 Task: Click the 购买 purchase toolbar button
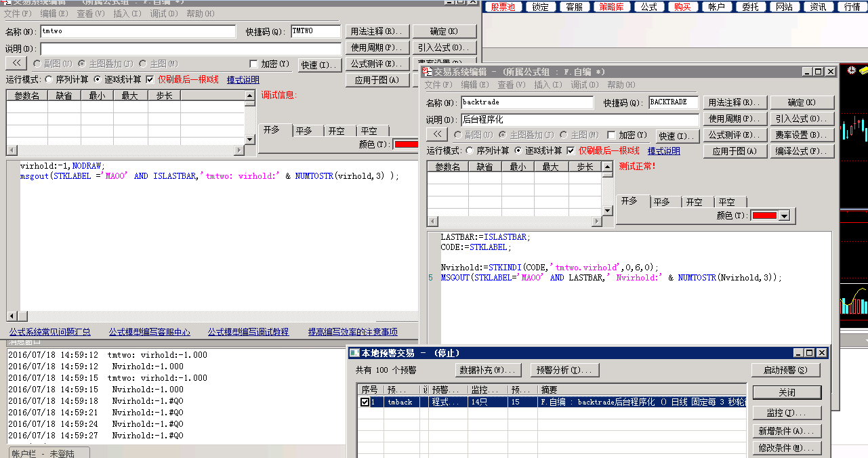pyautogui.click(x=682, y=7)
